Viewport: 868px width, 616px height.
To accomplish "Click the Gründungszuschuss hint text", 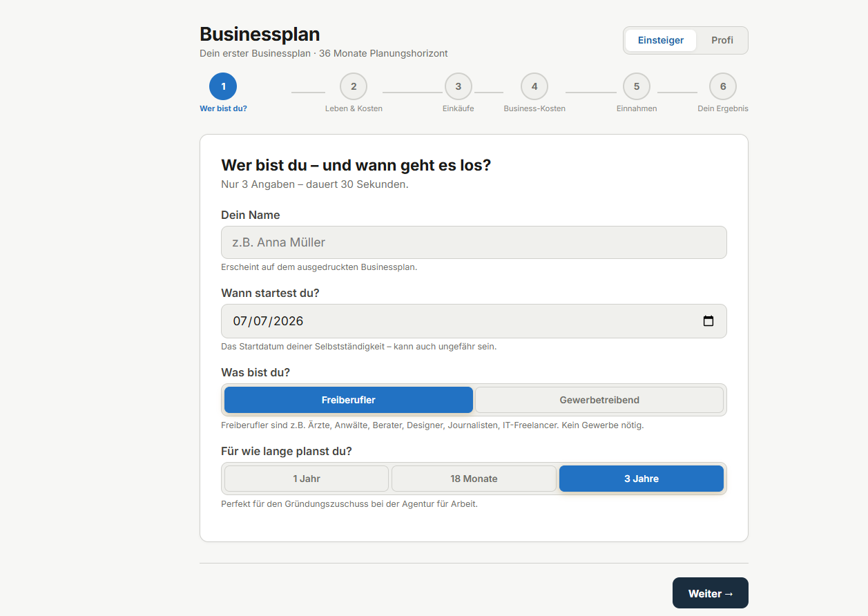I will [349, 503].
